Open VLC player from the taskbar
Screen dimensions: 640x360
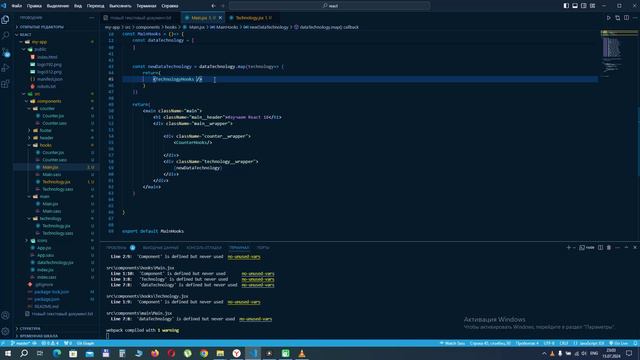tap(302, 353)
